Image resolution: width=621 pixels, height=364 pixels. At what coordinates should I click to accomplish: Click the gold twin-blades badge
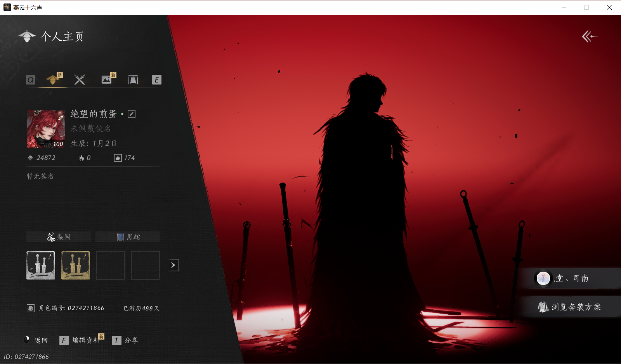click(x=76, y=266)
